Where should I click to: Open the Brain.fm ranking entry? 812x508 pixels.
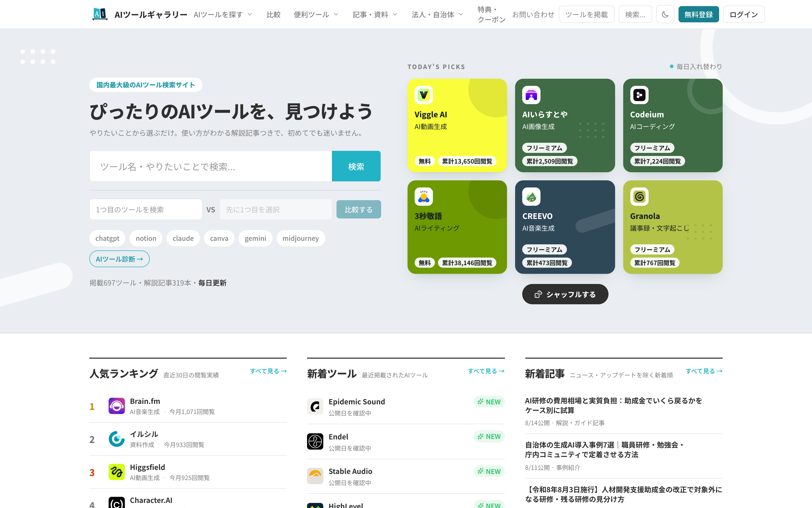[x=188, y=406]
